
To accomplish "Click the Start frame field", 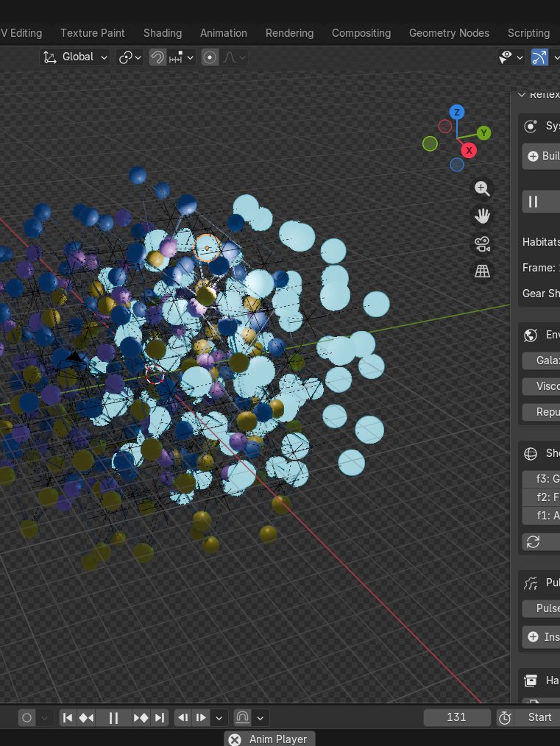I will tap(537, 717).
